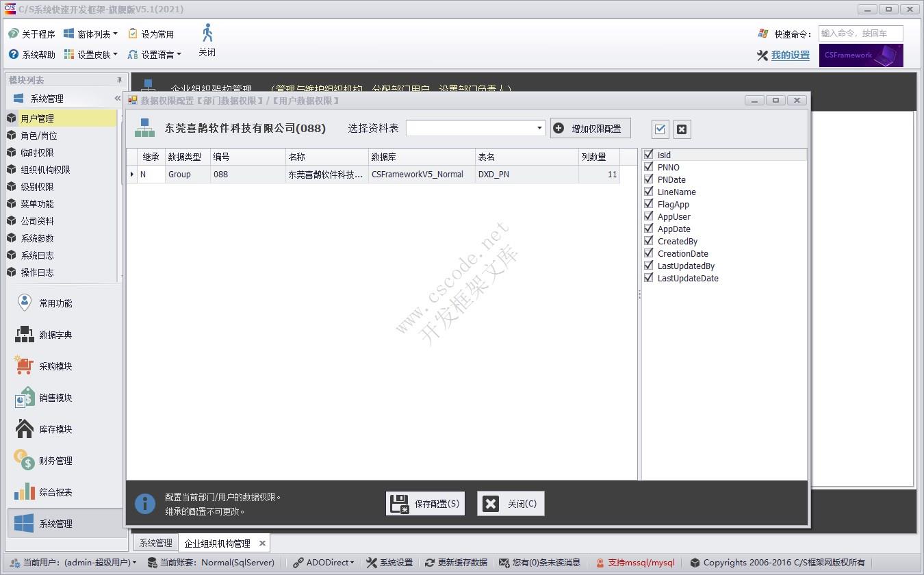Uncheck the PNNO field checkbox
The height and width of the screenshot is (575, 924).
[x=648, y=167]
